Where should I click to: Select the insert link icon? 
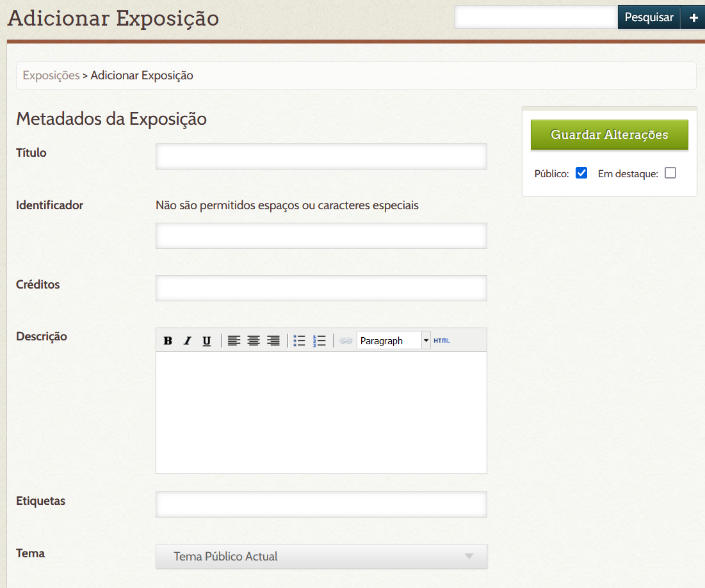tap(345, 340)
